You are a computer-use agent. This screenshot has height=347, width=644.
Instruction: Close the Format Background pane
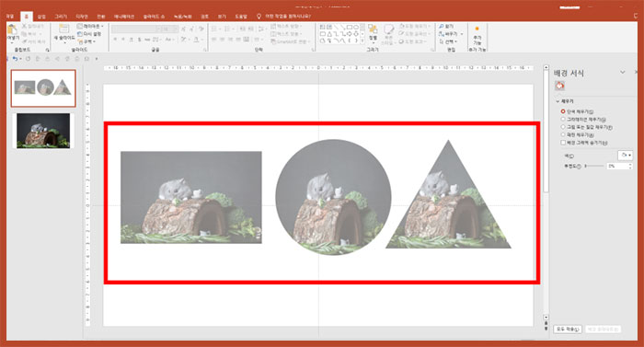pyautogui.click(x=637, y=73)
